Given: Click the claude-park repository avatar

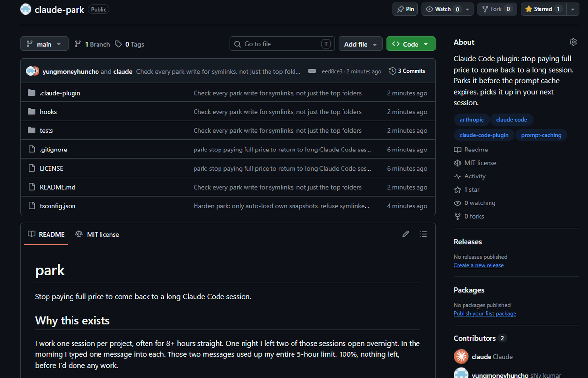Looking at the screenshot, I should click(25, 9).
